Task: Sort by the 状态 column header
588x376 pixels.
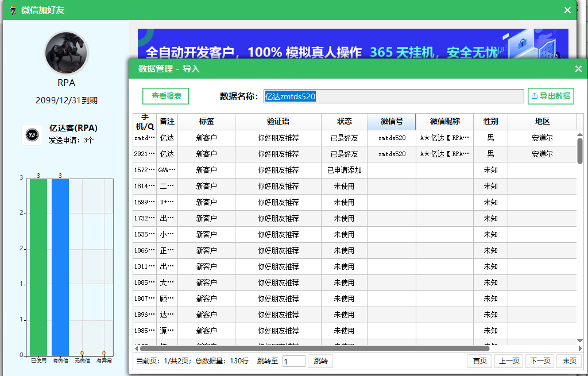Action: click(345, 122)
